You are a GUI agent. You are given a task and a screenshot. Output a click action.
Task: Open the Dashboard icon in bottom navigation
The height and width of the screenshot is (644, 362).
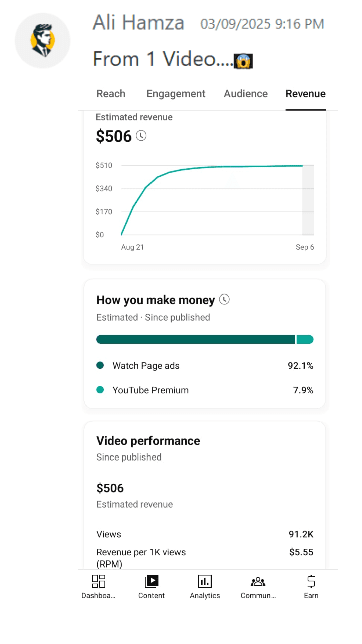(x=98, y=581)
